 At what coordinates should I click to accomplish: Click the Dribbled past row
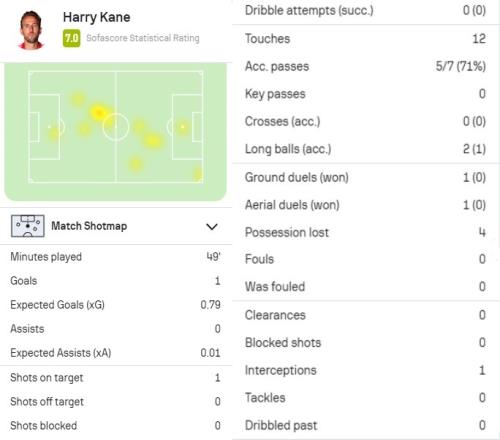365,425
